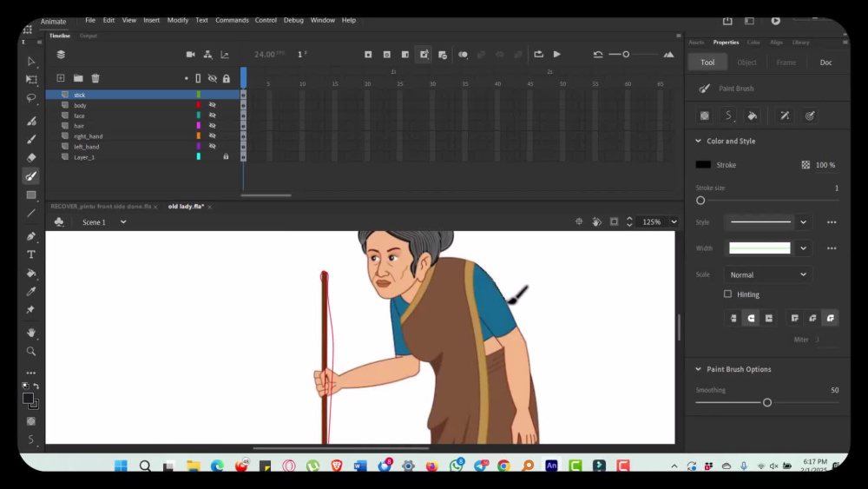Select the stick layer row
Screen dimensions: 868x489
point(143,95)
